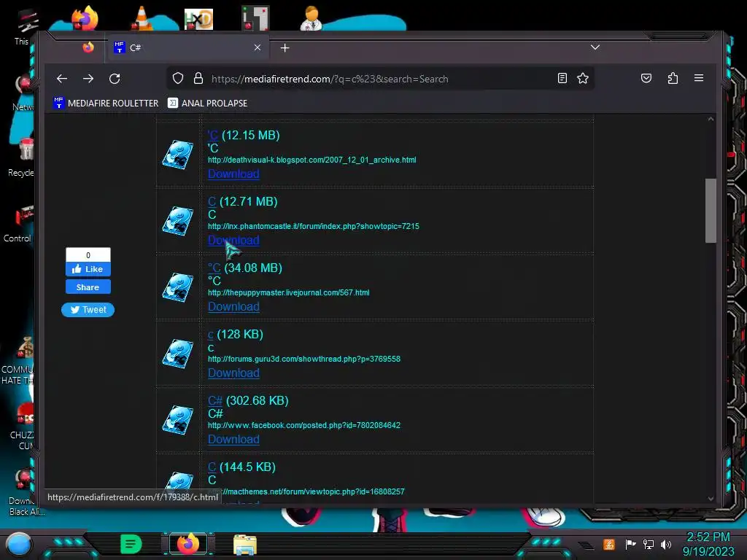
Task: Click disk icon beside 12.15 MB result
Action: (178, 155)
